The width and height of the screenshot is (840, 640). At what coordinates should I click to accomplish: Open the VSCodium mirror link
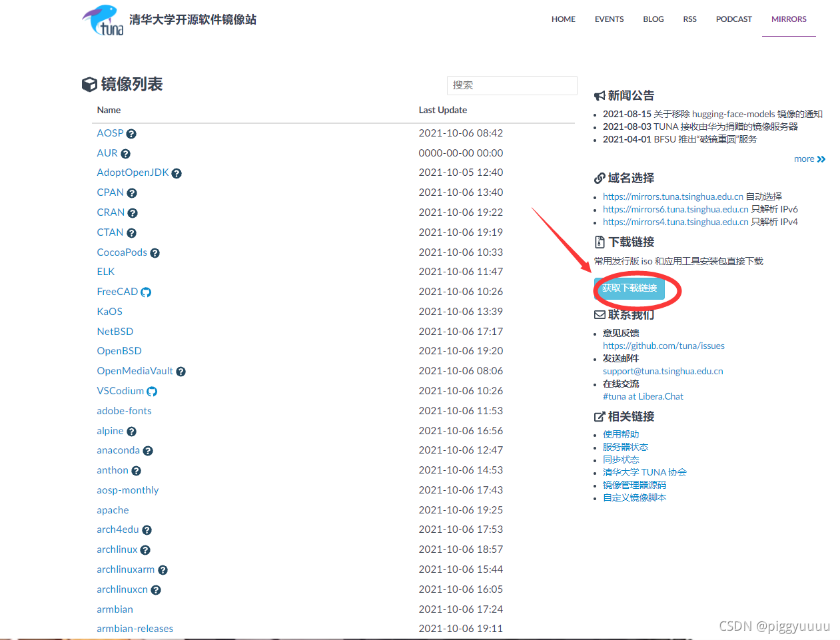point(120,391)
